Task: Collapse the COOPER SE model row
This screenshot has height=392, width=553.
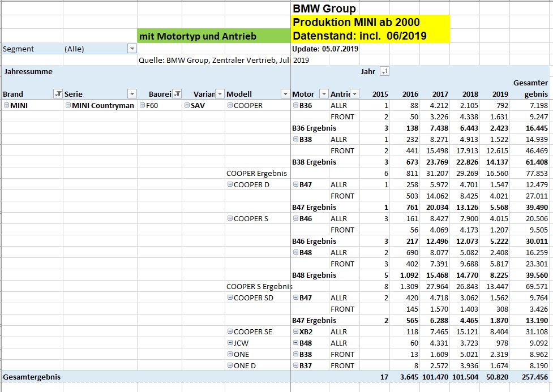Action: (x=230, y=331)
